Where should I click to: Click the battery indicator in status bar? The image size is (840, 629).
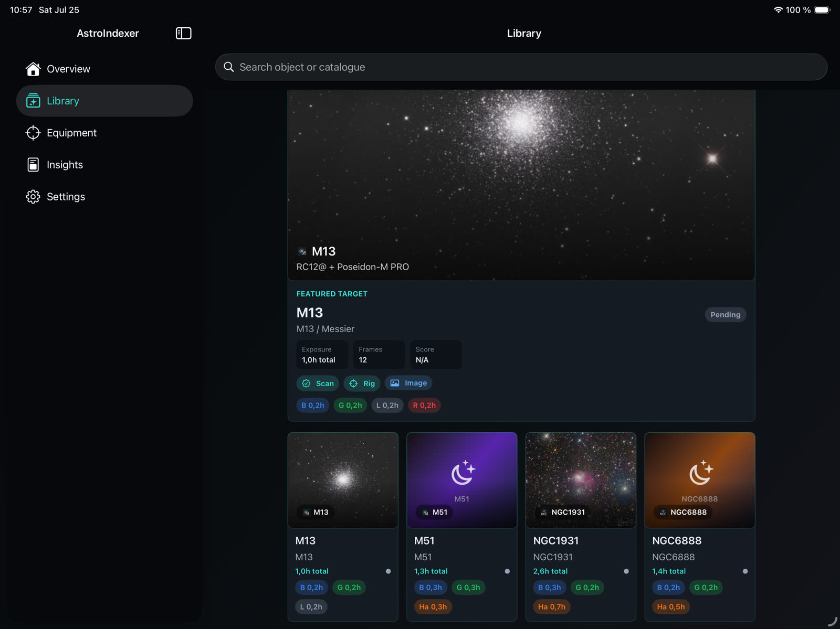[x=823, y=9]
